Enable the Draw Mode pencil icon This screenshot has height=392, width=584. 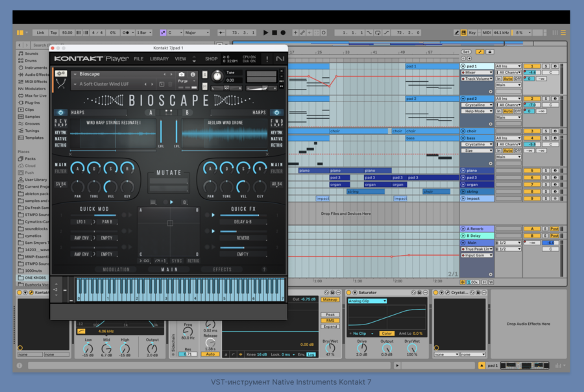(457, 32)
